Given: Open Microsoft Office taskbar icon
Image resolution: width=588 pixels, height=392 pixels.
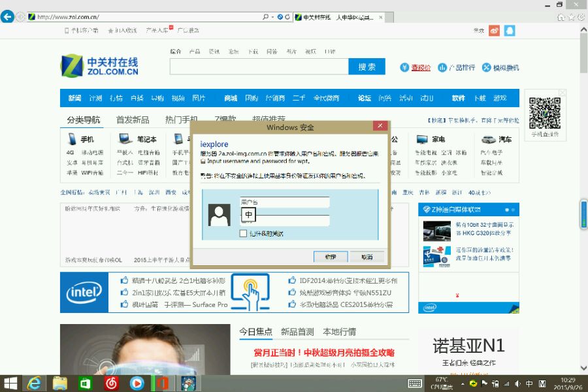Looking at the screenshot, I should coord(162,384).
